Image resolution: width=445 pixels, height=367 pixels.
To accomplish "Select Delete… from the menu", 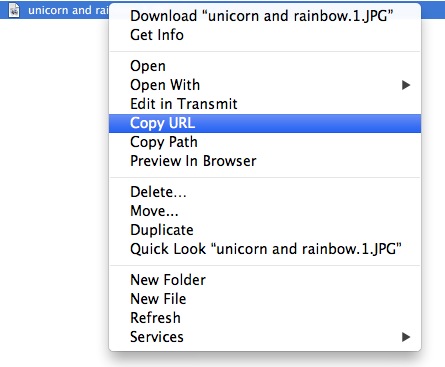I will click(x=265, y=192).
